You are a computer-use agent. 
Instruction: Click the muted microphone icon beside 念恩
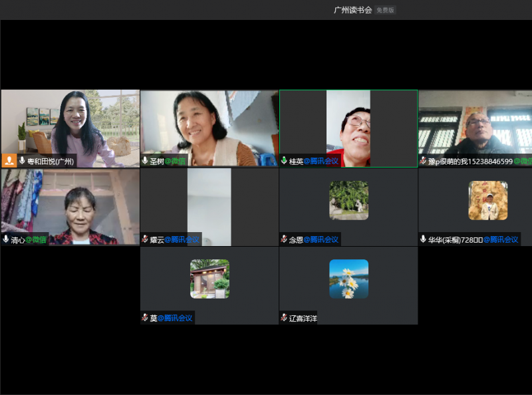click(284, 239)
